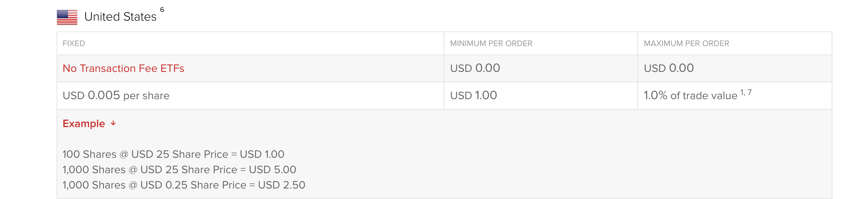Click the ETF minimum USD 0.00 cell
Image resolution: width=868 pixels, height=199 pixels.
click(x=475, y=68)
